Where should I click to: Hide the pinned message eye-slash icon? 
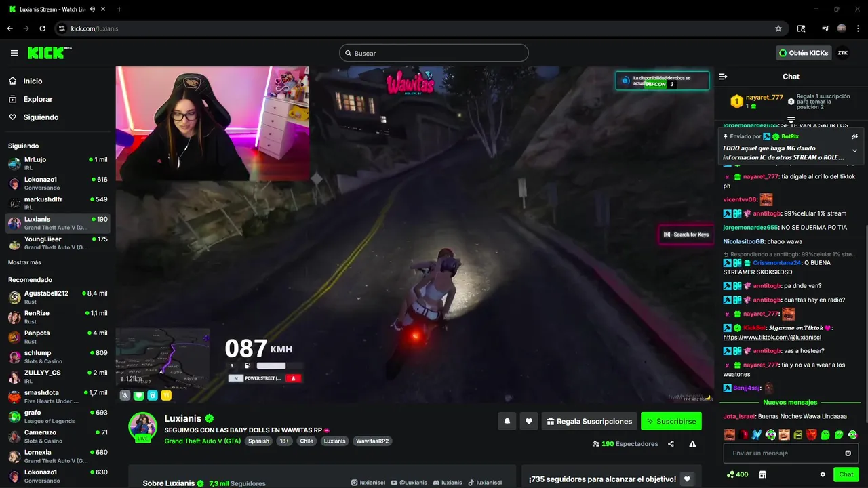click(x=854, y=136)
